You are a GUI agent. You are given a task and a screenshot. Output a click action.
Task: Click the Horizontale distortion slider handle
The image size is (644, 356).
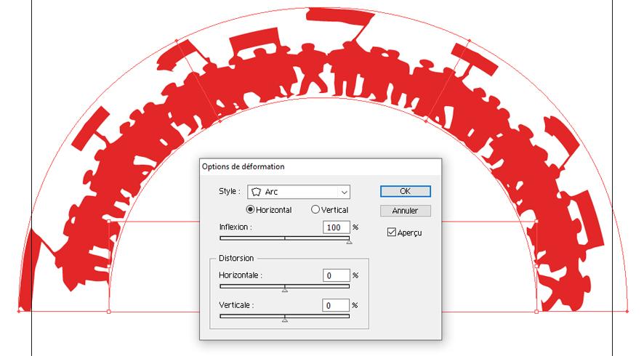click(x=284, y=289)
